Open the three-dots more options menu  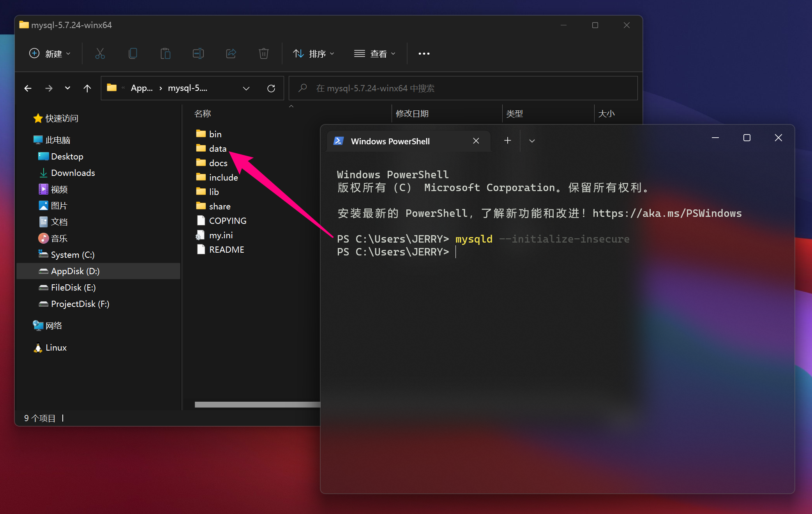(x=424, y=53)
